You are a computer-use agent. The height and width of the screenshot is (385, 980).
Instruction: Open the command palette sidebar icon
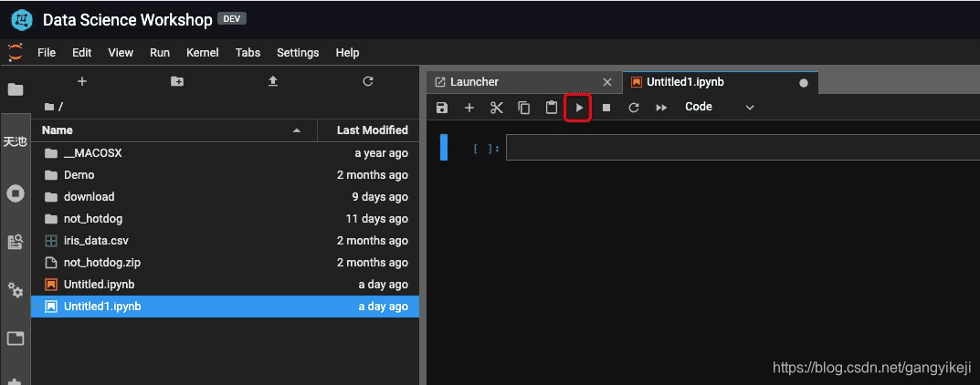click(15, 242)
